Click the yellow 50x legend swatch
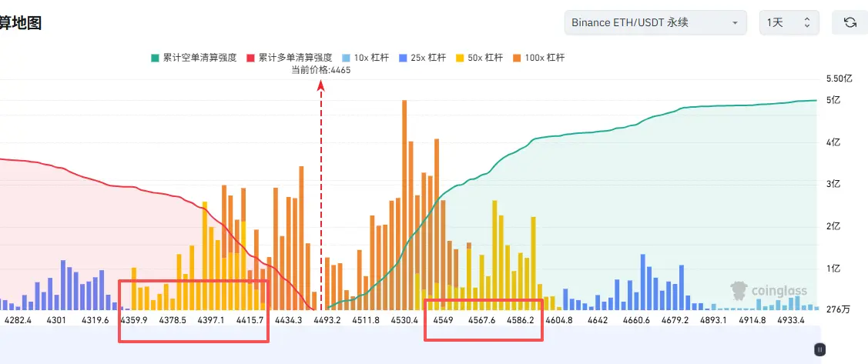 (460, 58)
